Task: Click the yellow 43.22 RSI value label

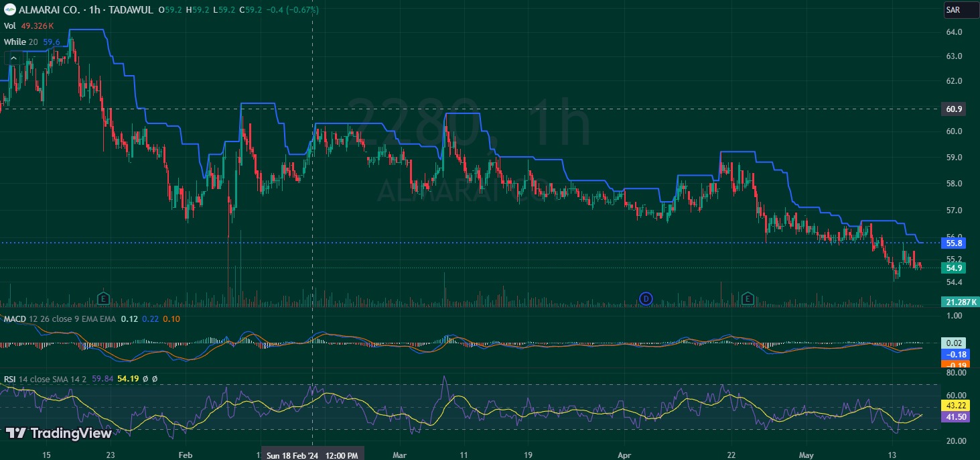Action: tap(955, 406)
